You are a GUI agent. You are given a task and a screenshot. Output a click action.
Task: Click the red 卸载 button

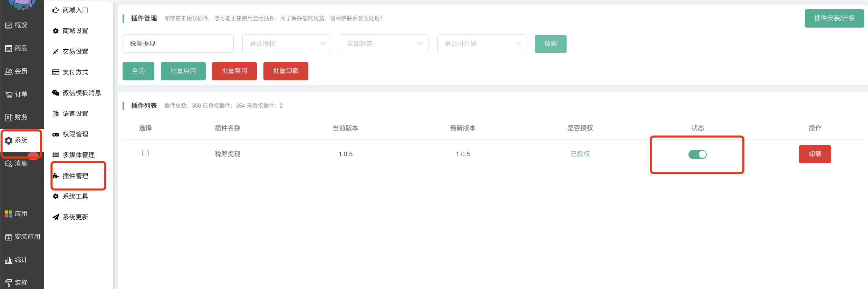click(814, 154)
